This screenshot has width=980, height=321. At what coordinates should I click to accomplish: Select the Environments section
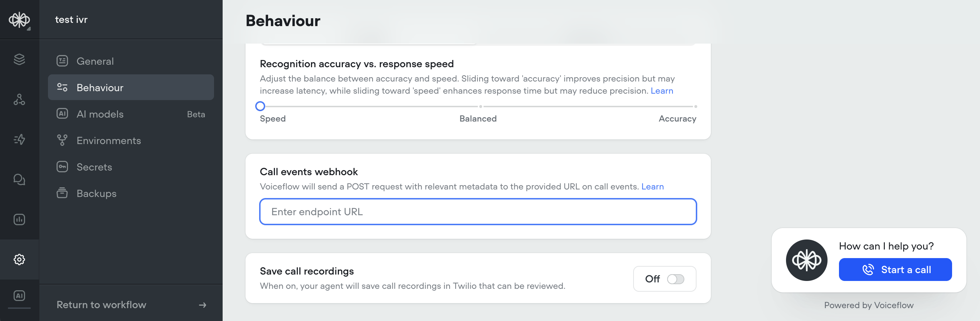click(x=108, y=140)
